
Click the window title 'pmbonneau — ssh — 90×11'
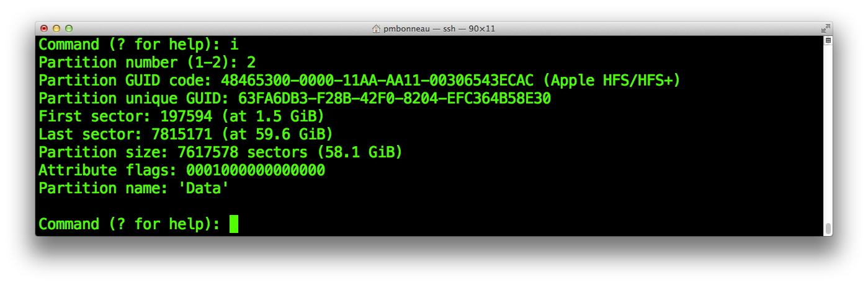439,28
